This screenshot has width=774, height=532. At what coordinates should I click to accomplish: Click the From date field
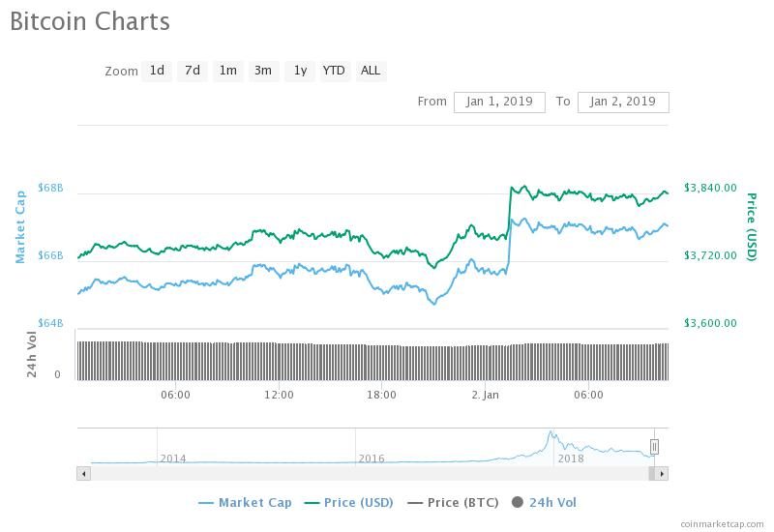pyautogui.click(x=499, y=103)
